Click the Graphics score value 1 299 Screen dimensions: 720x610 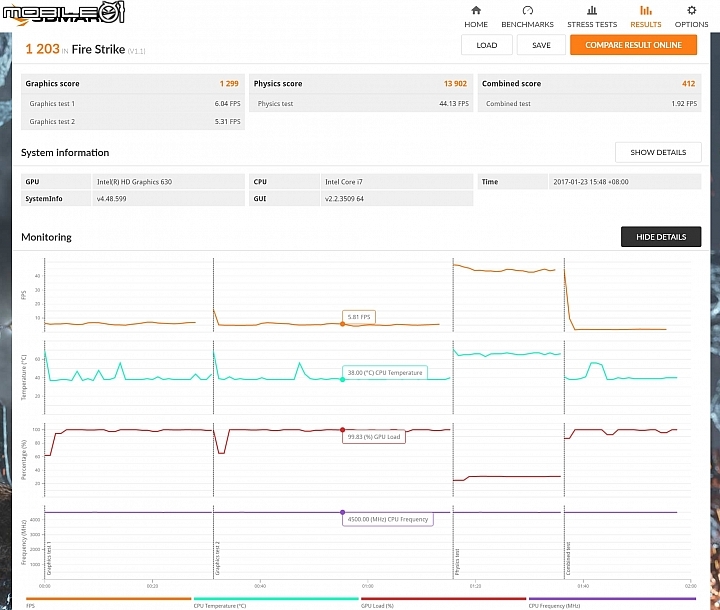(x=229, y=84)
